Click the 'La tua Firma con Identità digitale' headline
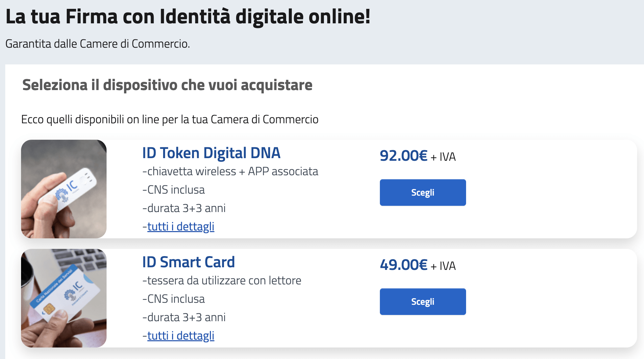Screen dimensions: 644x359 [x=188, y=16]
